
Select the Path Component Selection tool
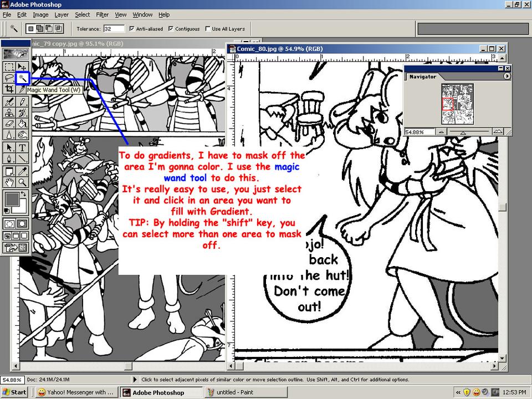(9, 147)
